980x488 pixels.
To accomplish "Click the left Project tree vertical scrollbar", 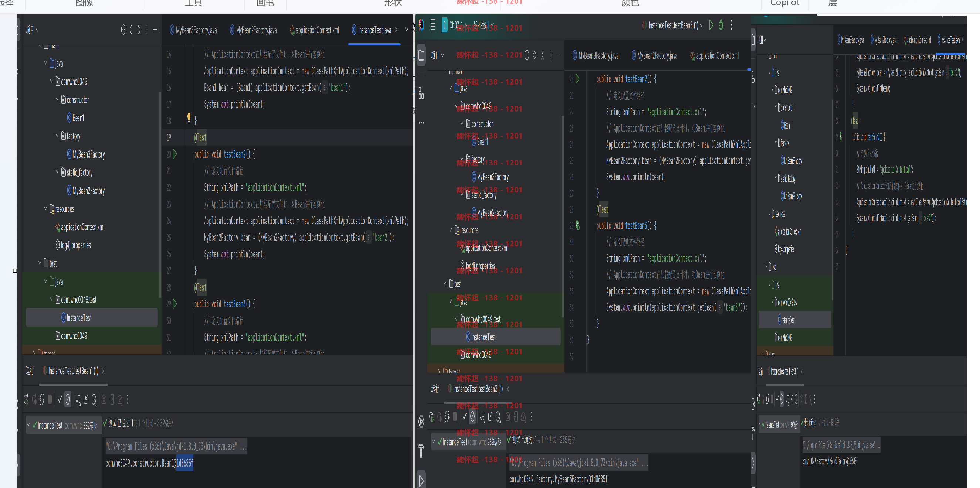I will (x=159, y=194).
